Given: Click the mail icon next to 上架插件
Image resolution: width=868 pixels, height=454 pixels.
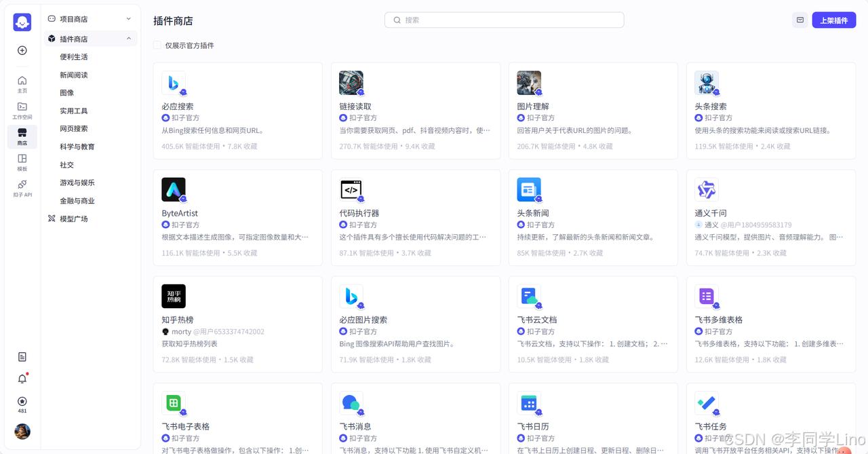Looking at the screenshot, I should pos(800,20).
